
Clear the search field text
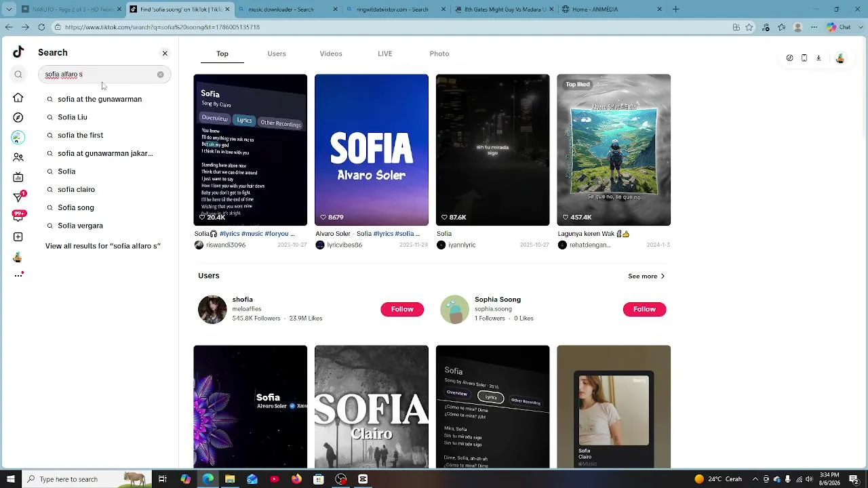coord(160,75)
